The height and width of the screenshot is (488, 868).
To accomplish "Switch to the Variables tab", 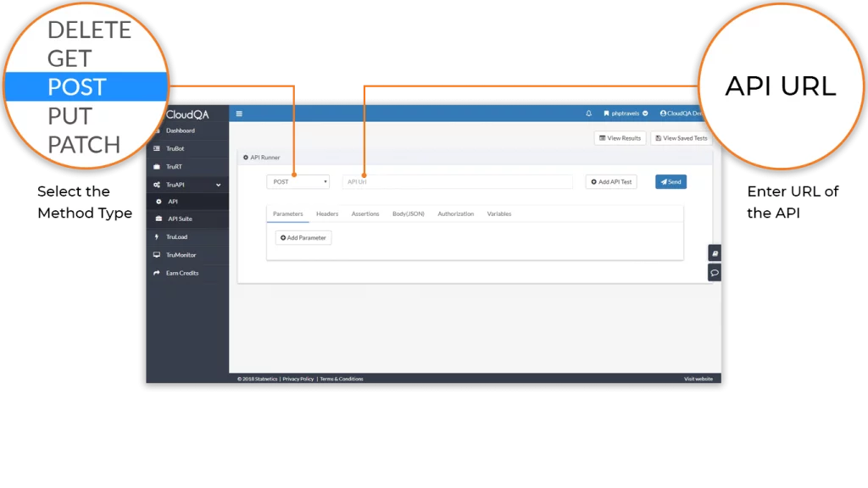I will pyautogui.click(x=499, y=214).
